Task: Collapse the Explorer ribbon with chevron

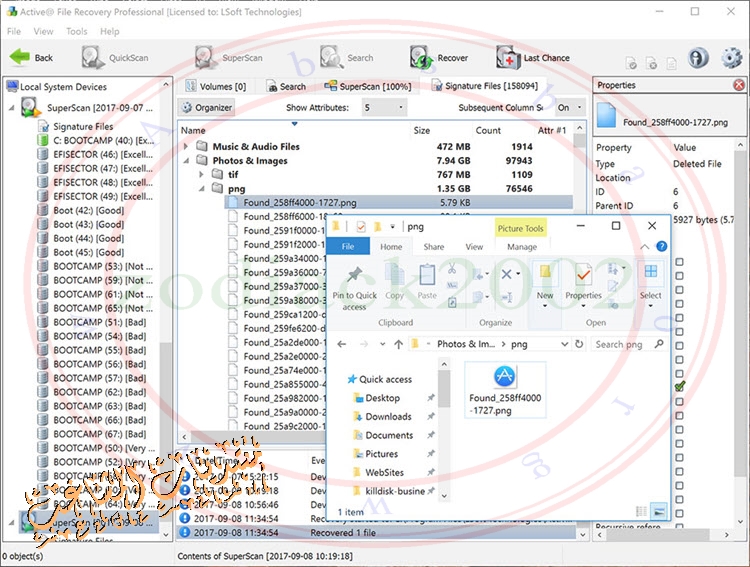Action: click(x=644, y=247)
